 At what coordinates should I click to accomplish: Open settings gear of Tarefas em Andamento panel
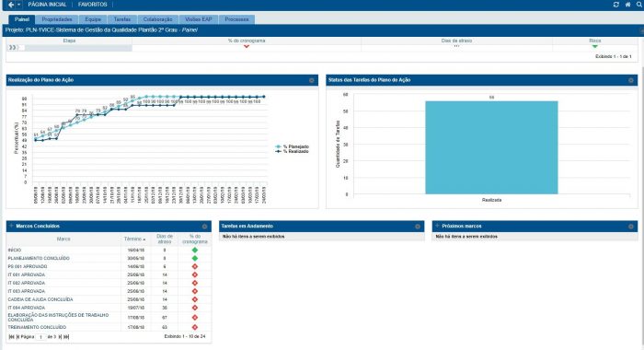point(418,227)
